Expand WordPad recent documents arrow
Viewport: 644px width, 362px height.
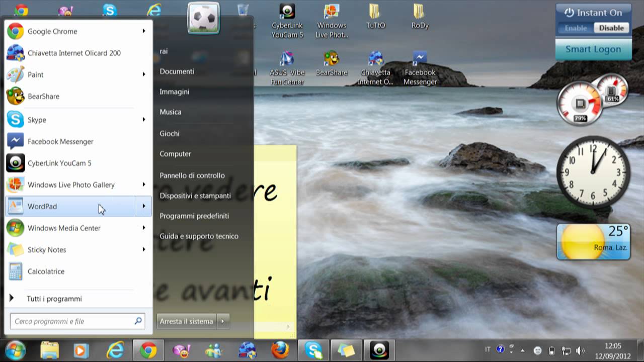(x=144, y=206)
